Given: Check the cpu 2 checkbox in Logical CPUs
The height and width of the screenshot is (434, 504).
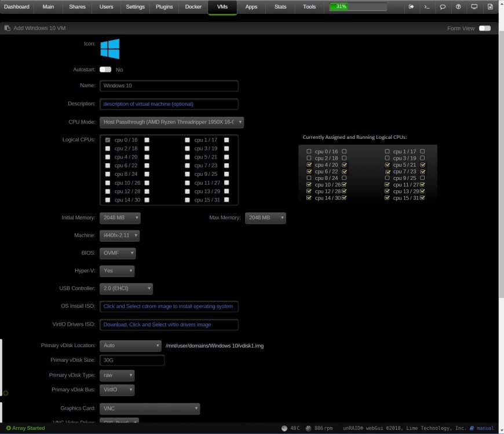Looking at the screenshot, I should 108,149.
